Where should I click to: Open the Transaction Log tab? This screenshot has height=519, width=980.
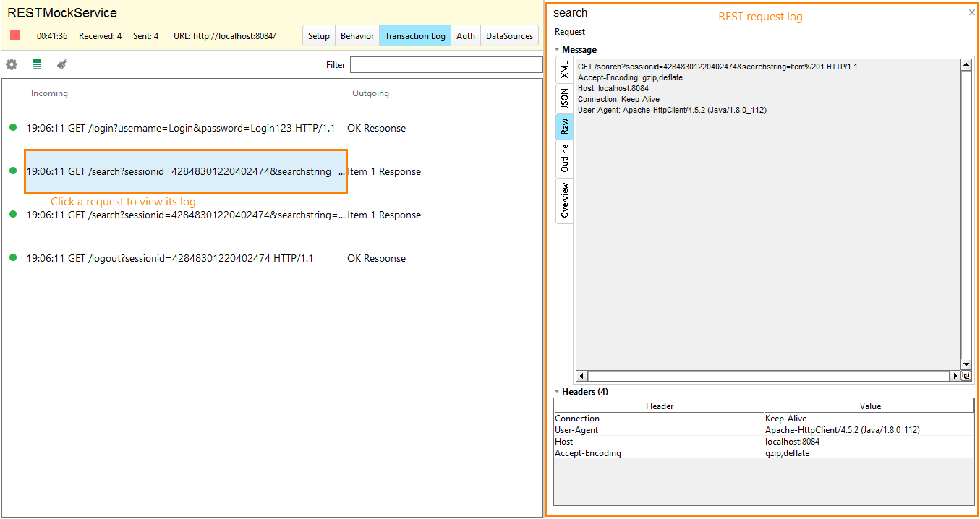coord(414,35)
